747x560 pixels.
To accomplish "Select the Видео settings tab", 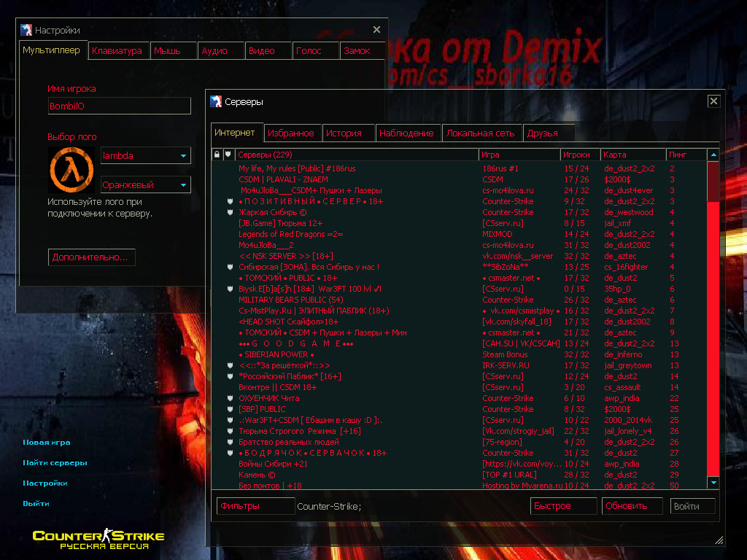I will tap(268, 50).
